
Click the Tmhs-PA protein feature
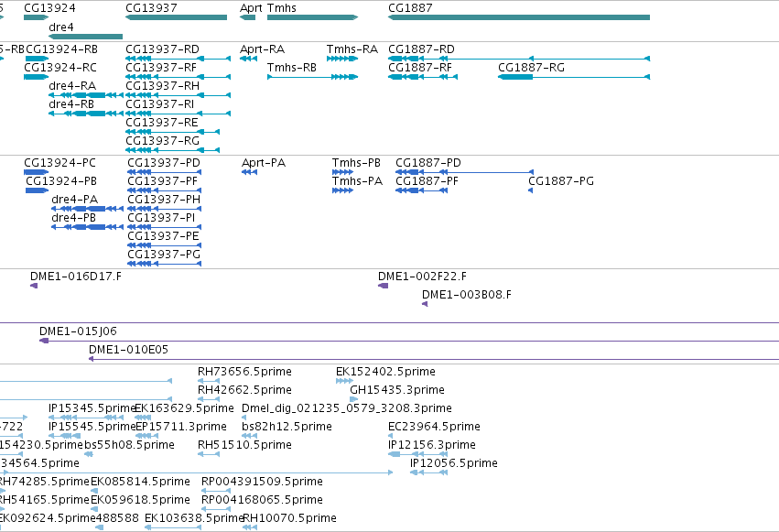tap(342, 190)
